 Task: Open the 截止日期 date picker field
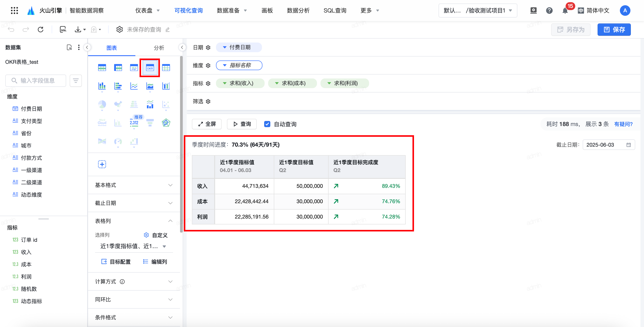(x=609, y=145)
